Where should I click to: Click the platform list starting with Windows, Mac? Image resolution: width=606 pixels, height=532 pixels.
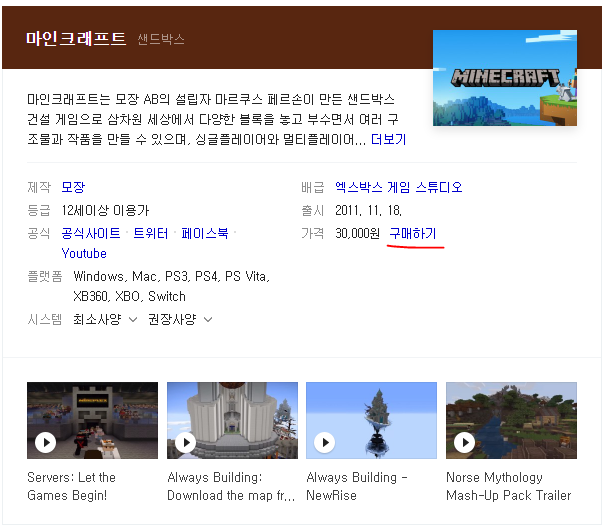172,286
